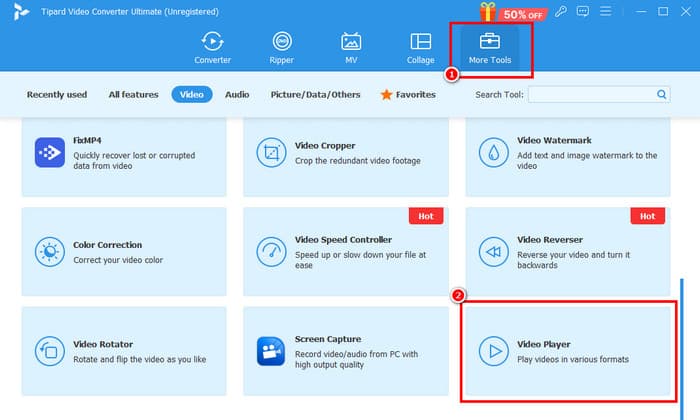Select the Audio tools tab
This screenshot has width=700, height=420.
coord(237,95)
